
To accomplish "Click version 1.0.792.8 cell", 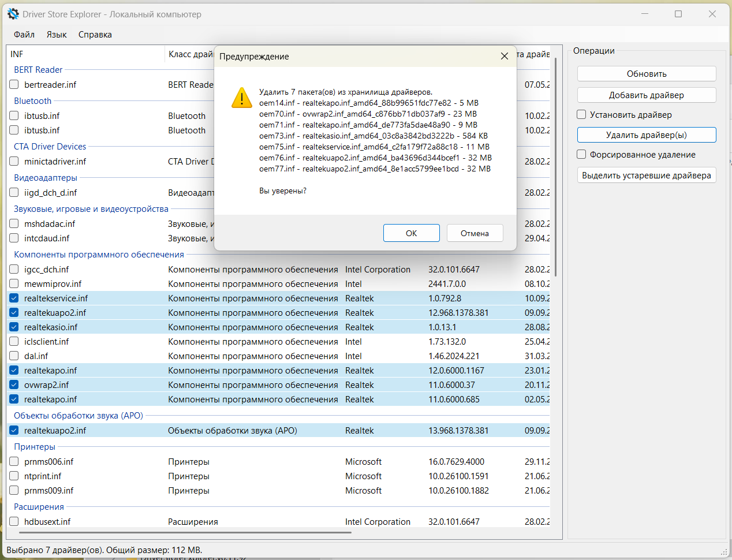I will pos(445,298).
